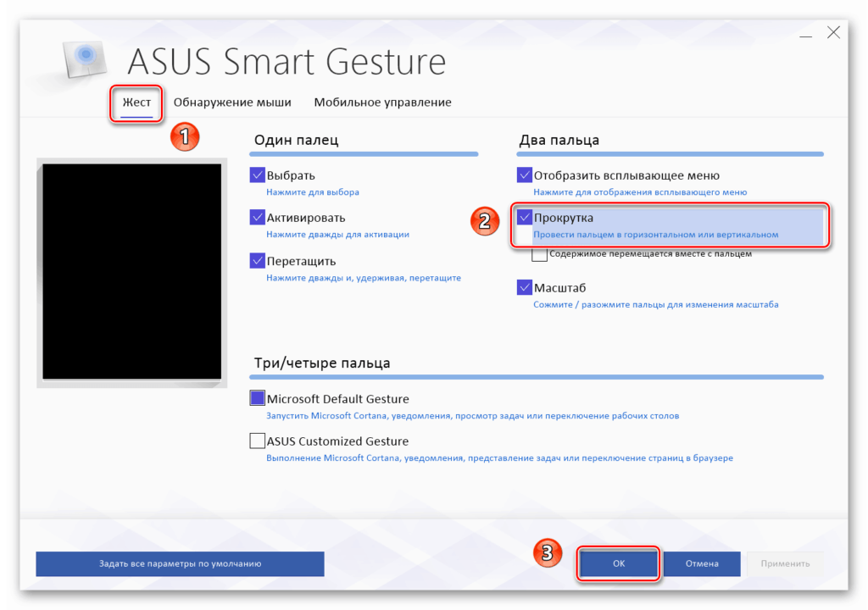The image size is (868, 610).
Task: Minimize the Smart Gesture window
Action: pyautogui.click(x=806, y=36)
